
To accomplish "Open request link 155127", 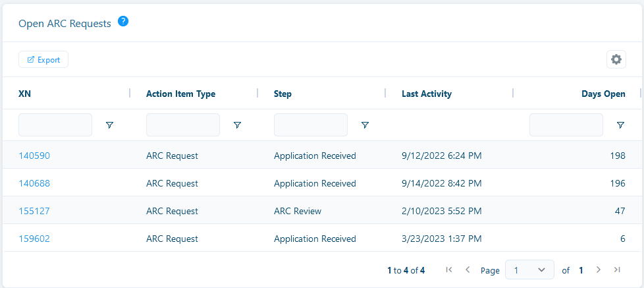I will [x=34, y=211].
